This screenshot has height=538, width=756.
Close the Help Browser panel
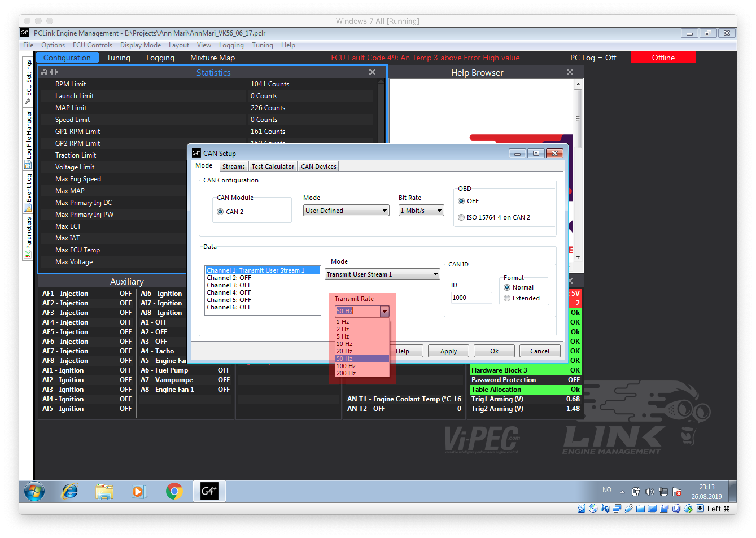[569, 72]
